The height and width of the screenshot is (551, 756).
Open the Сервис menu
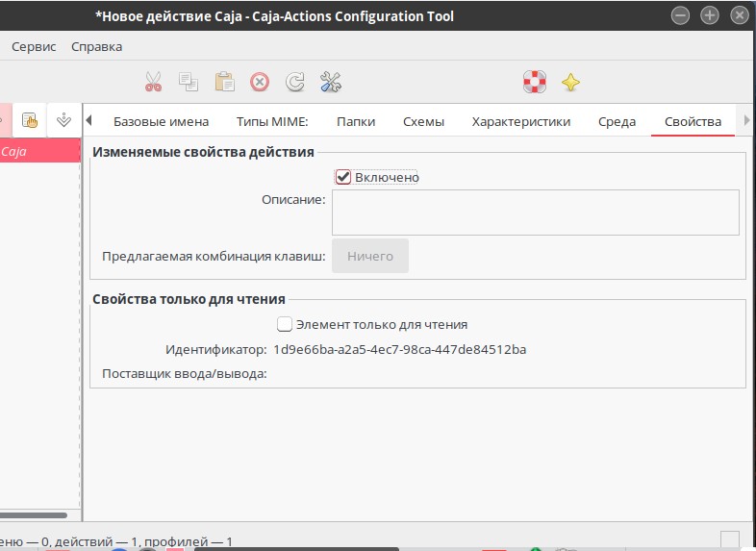34,47
